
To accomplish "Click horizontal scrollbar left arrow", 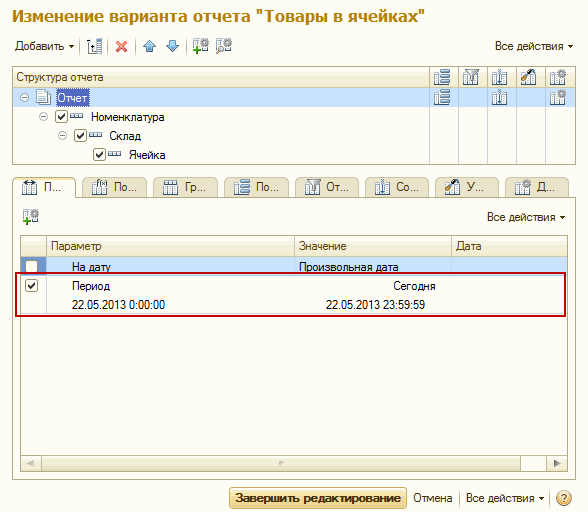I will [x=31, y=464].
